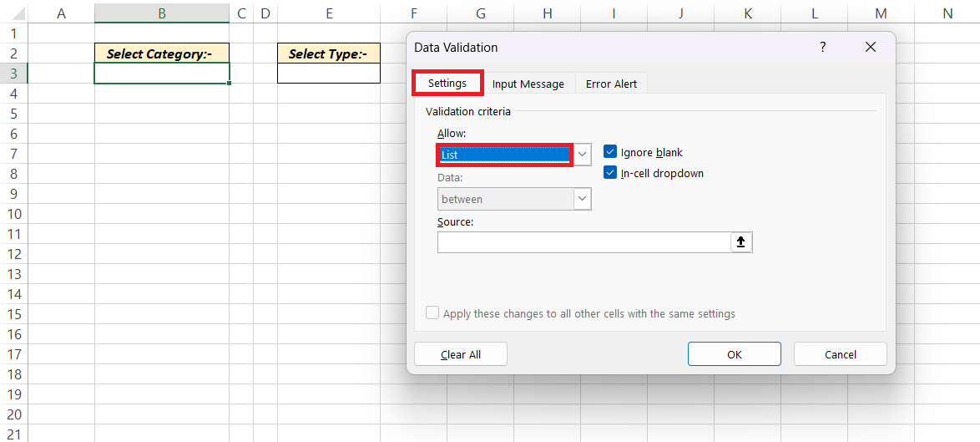Click the Select Type:- header cell
980x442 pixels.
click(x=329, y=53)
